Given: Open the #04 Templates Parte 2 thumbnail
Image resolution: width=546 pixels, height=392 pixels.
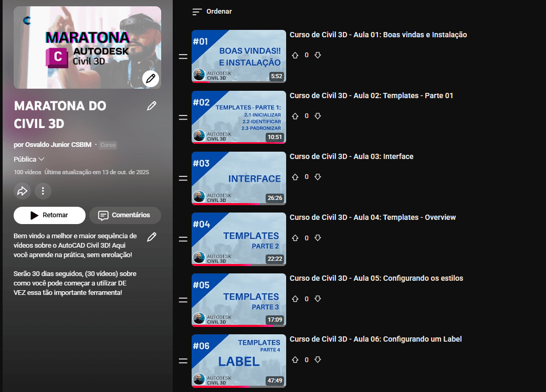Looking at the screenshot, I should (239, 239).
